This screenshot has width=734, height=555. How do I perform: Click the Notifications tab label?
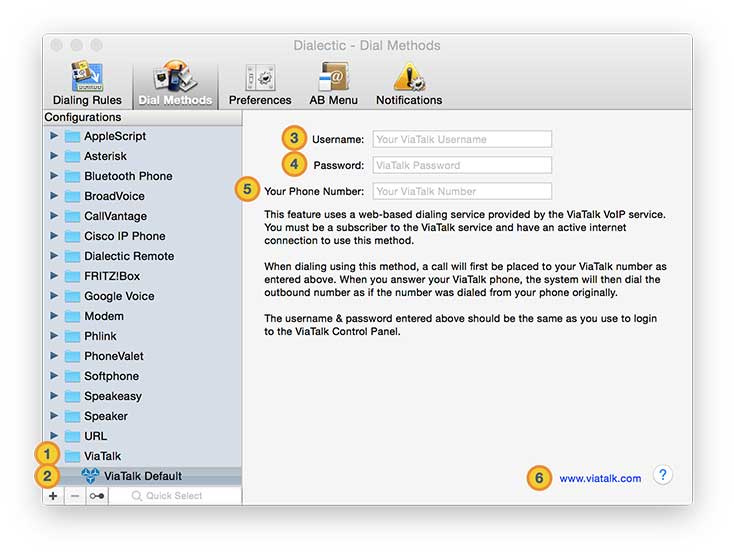pos(409,100)
